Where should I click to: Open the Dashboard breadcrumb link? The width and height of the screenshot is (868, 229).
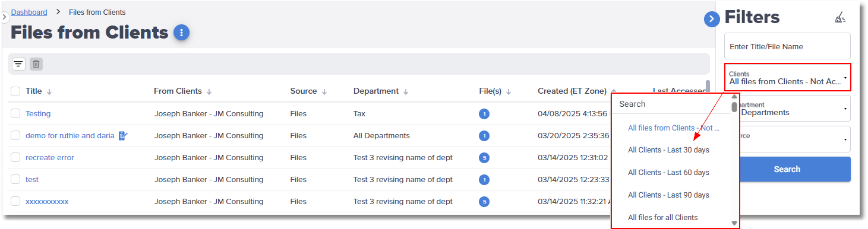coord(29,12)
